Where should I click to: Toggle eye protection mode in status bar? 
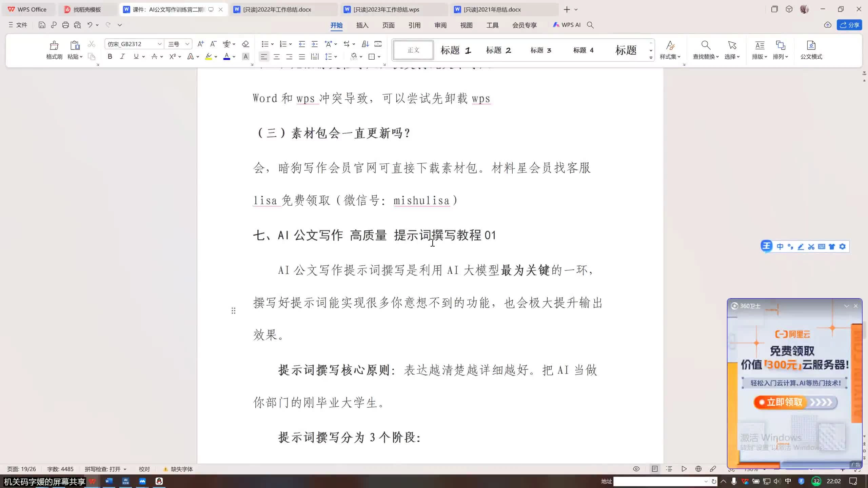click(x=636, y=469)
